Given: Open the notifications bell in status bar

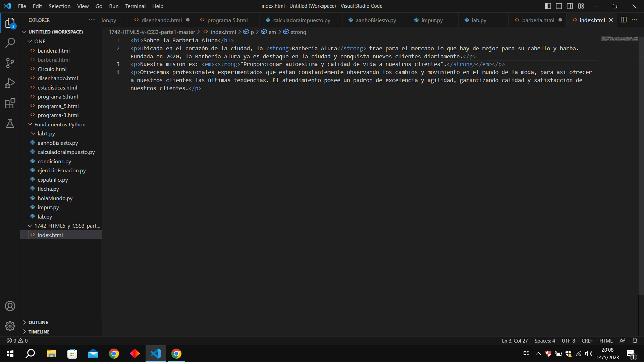Looking at the screenshot, I should click(x=635, y=341).
